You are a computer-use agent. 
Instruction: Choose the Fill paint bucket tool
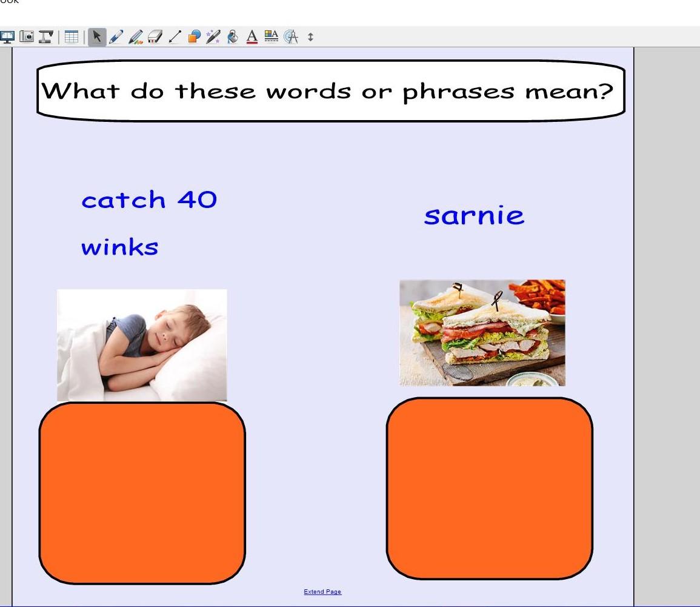tap(233, 37)
